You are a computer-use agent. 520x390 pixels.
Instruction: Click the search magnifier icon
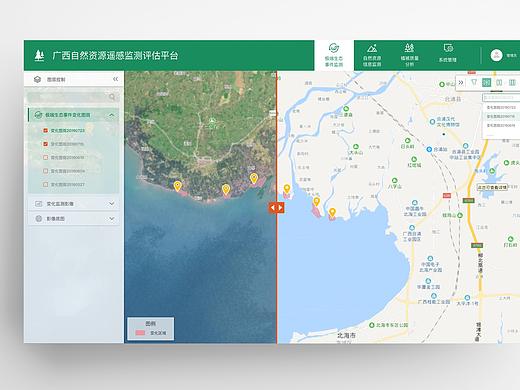(112, 97)
